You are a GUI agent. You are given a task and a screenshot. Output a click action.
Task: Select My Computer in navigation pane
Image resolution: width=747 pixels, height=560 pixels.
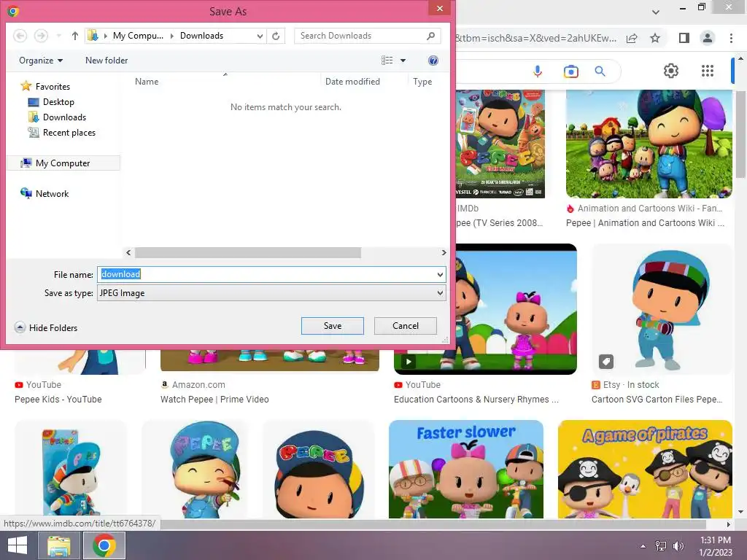point(63,163)
